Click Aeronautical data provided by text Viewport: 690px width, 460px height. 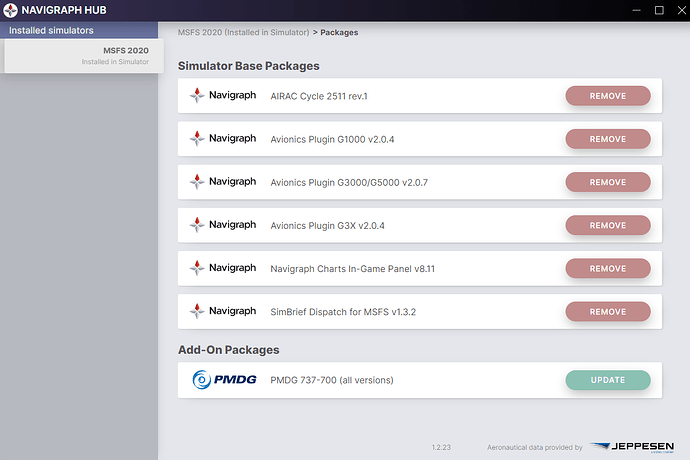[535, 447]
